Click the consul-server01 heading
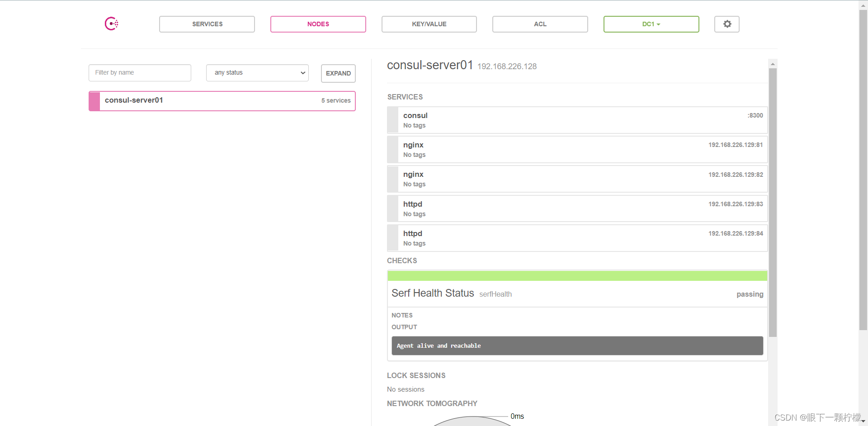The height and width of the screenshot is (426, 868). [430, 65]
